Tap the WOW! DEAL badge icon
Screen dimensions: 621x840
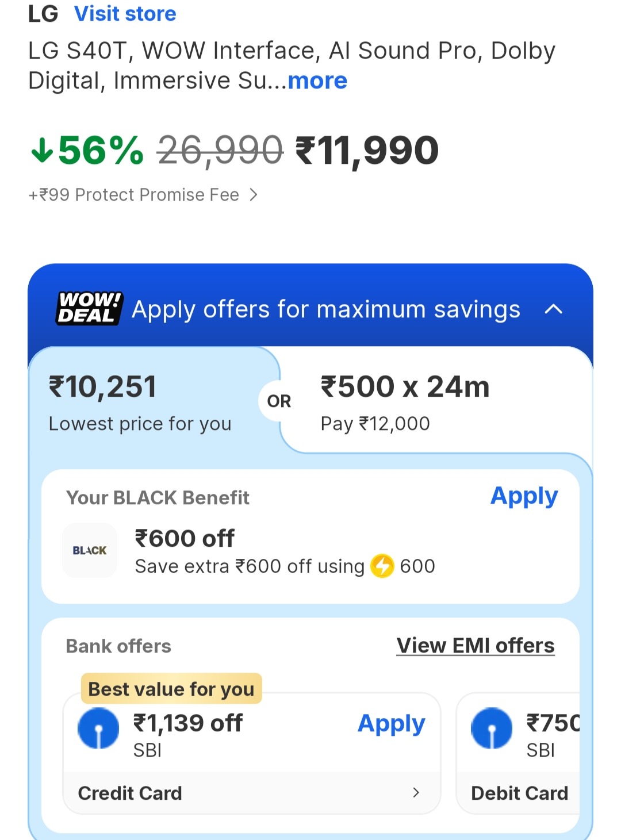89,309
